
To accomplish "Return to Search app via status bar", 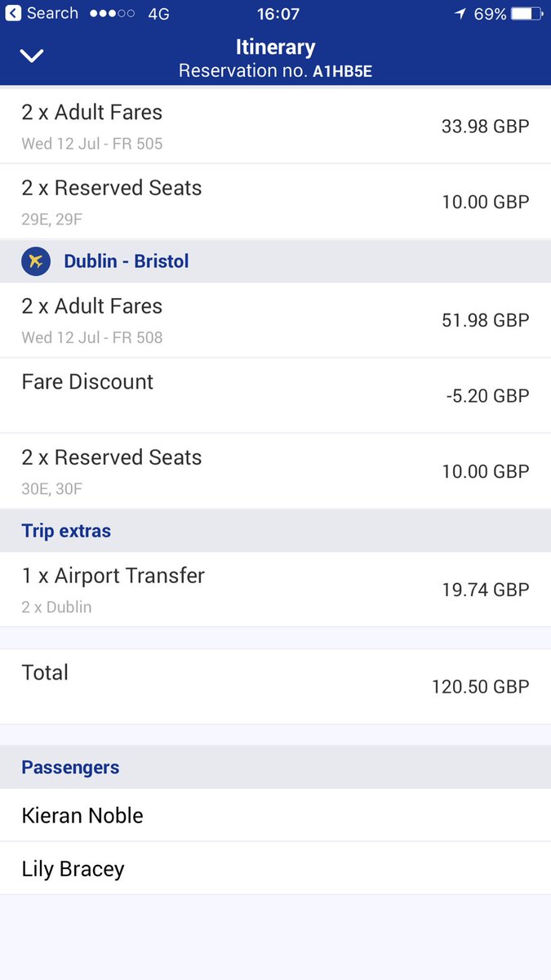I will click(x=51, y=14).
